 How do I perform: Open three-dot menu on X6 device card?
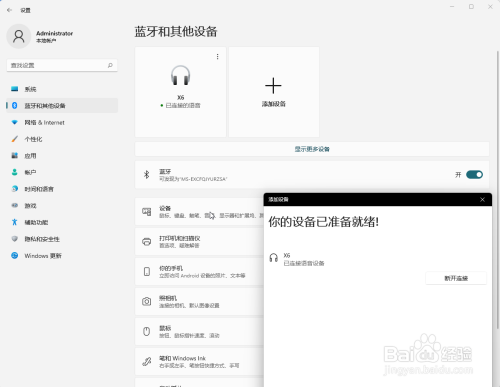(218, 57)
